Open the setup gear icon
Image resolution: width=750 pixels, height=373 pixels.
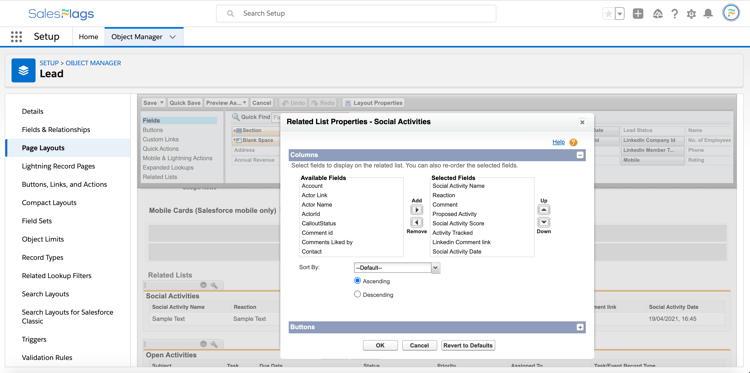point(691,14)
